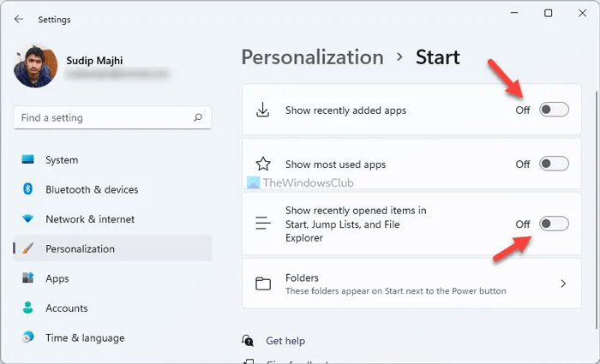Click the Folders icon
The image size is (600, 364).
[263, 283]
